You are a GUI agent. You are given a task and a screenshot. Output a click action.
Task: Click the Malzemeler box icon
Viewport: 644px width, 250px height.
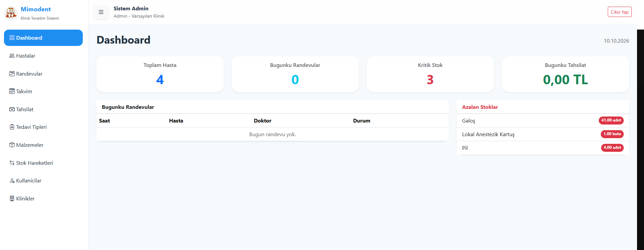pos(12,145)
